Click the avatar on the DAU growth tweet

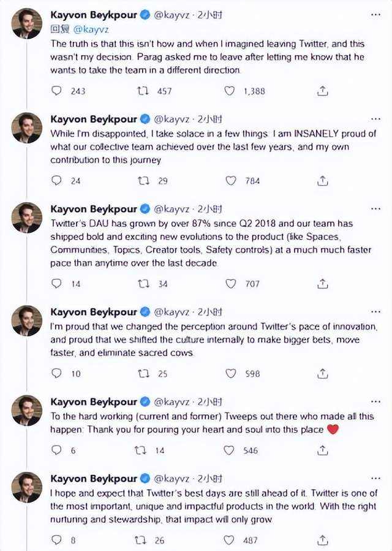pos(27,218)
